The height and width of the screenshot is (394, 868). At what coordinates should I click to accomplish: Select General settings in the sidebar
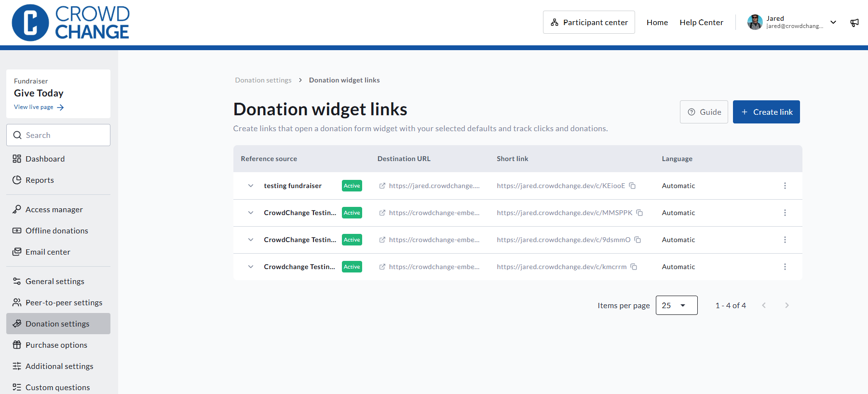58,281
